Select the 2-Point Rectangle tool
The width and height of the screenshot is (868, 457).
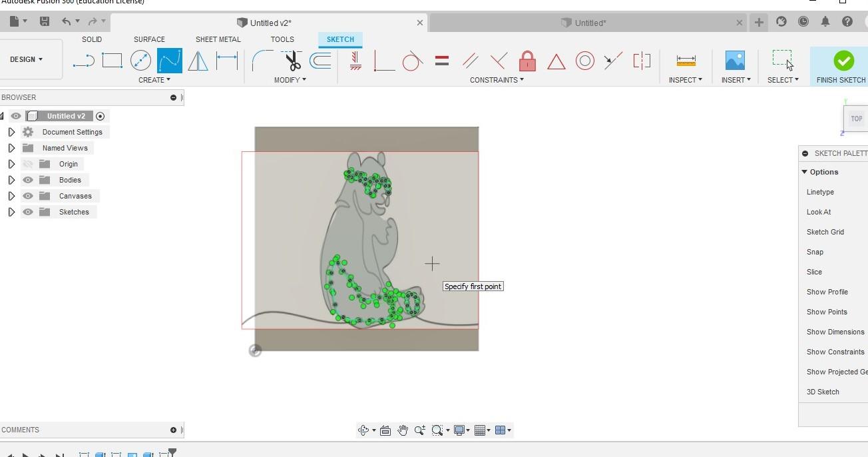point(112,61)
